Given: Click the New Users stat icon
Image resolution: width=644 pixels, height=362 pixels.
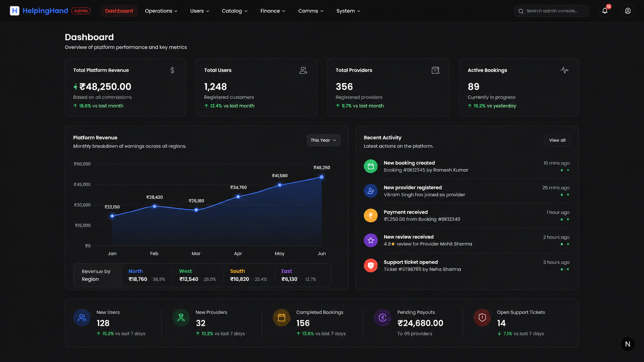Looking at the screenshot, I should click(x=82, y=318).
